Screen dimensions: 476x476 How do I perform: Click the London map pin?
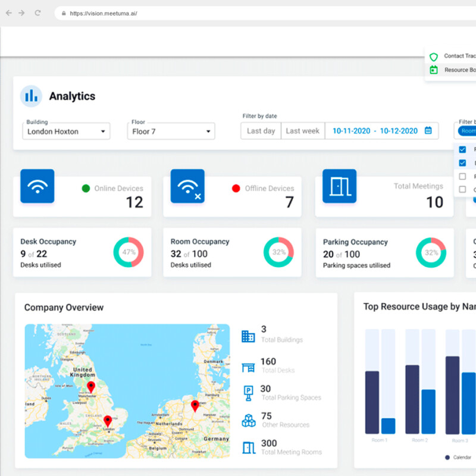pyautogui.click(x=108, y=421)
